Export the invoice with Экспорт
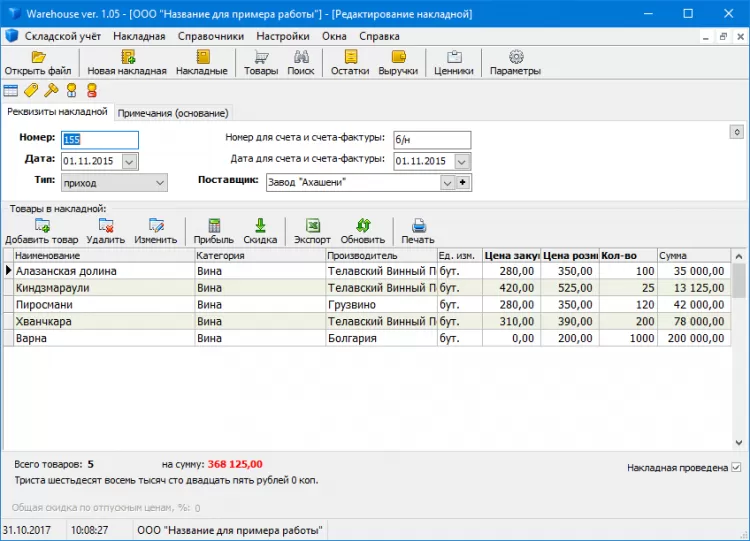This screenshot has width=750, height=541. [312, 226]
